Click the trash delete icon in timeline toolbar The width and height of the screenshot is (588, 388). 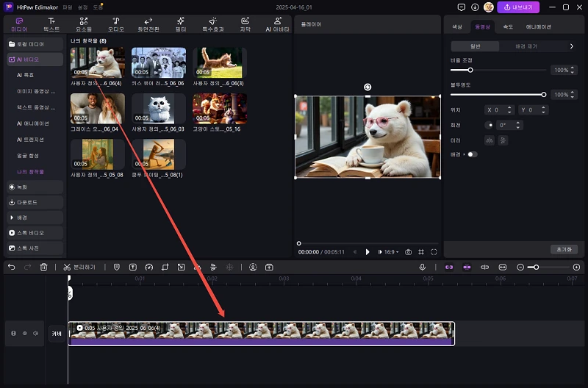click(x=43, y=267)
